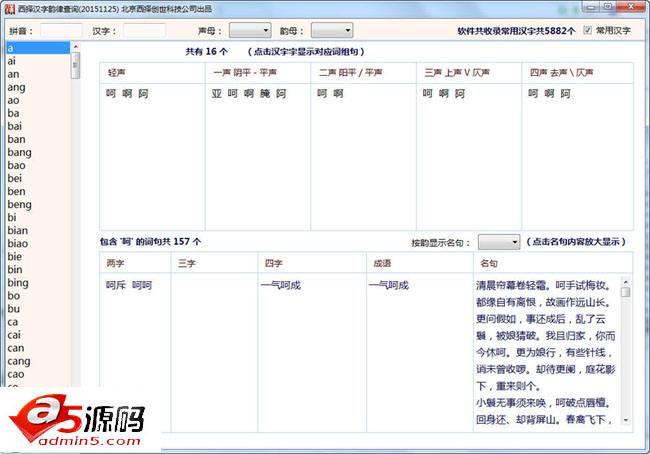Click the 二声 阳平 column header

(363, 73)
